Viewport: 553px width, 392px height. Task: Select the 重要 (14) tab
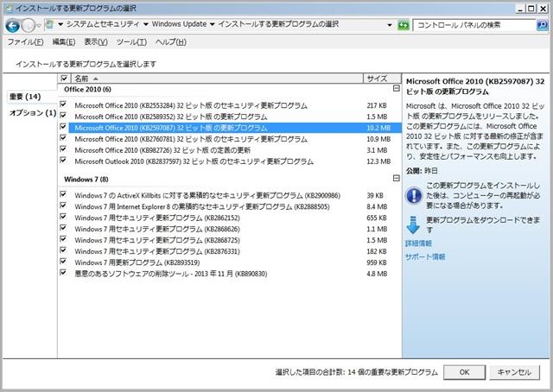(x=25, y=97)
